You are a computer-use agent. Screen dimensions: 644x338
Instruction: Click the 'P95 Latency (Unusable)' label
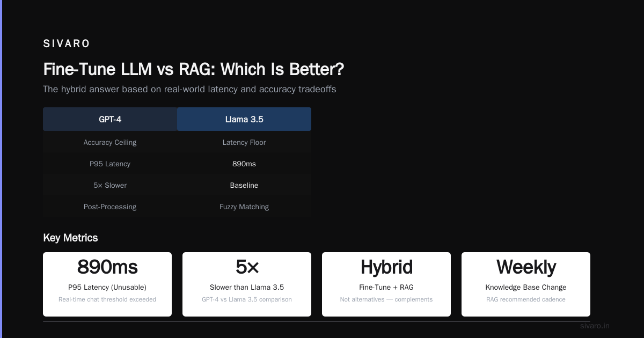[x=107, y=287]
